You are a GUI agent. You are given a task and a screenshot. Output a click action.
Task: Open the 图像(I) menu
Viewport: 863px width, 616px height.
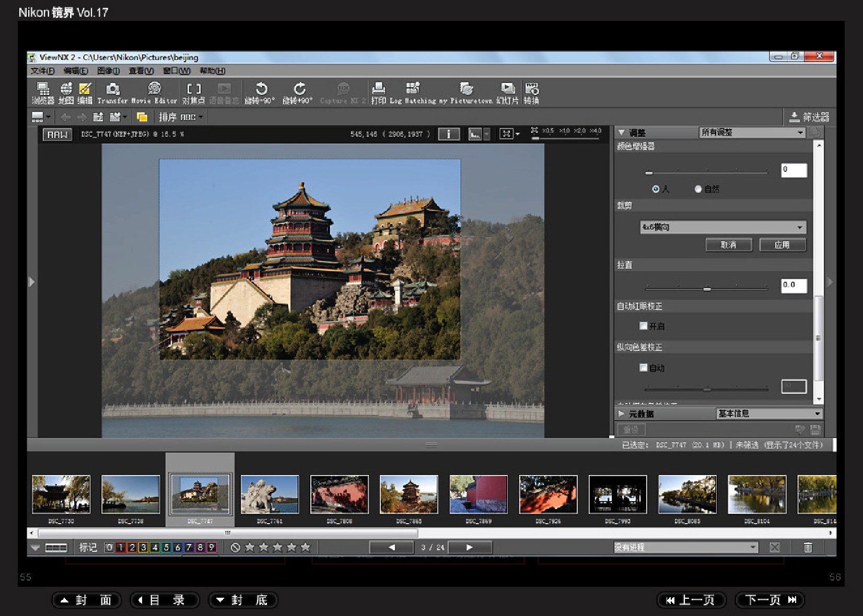click(108, 70)
